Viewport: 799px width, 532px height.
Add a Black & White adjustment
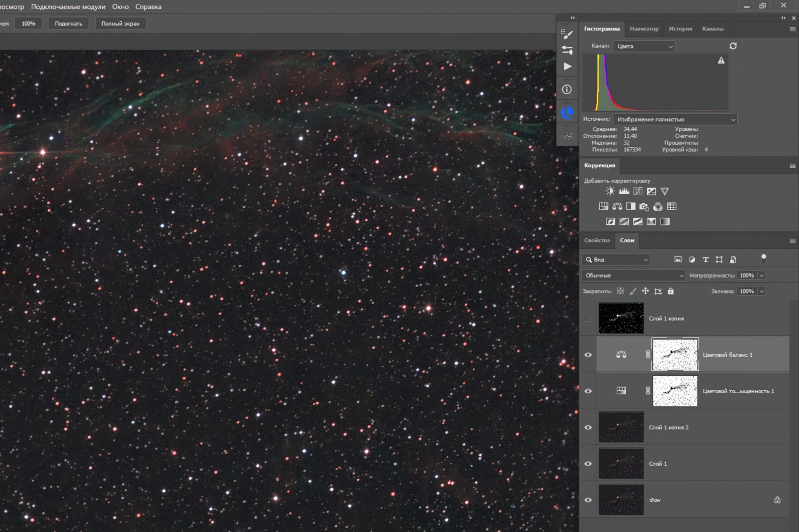[x=631, y=206]
